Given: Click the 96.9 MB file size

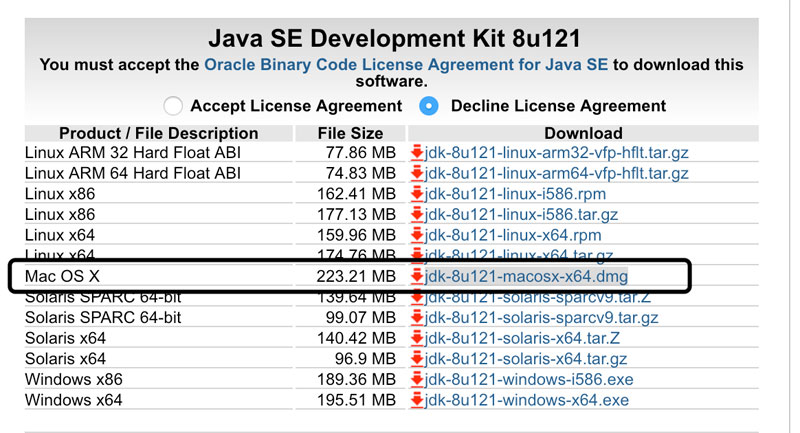Looking at the screenshot, I should (365, 359).
